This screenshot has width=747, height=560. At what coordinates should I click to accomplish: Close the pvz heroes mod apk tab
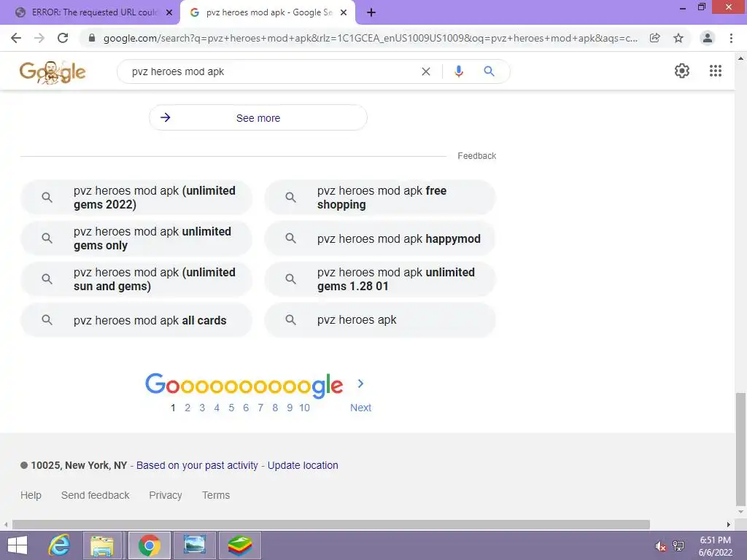(x=344, y=12)
